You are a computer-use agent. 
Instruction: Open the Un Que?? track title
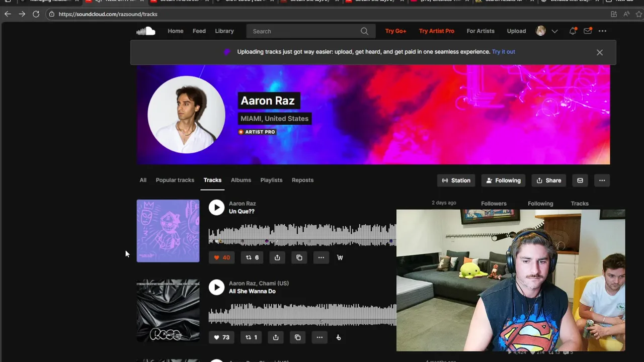coord(242,211)
